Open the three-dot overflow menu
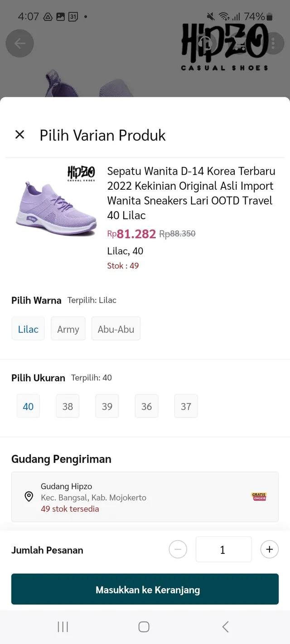 coord(274,43)
